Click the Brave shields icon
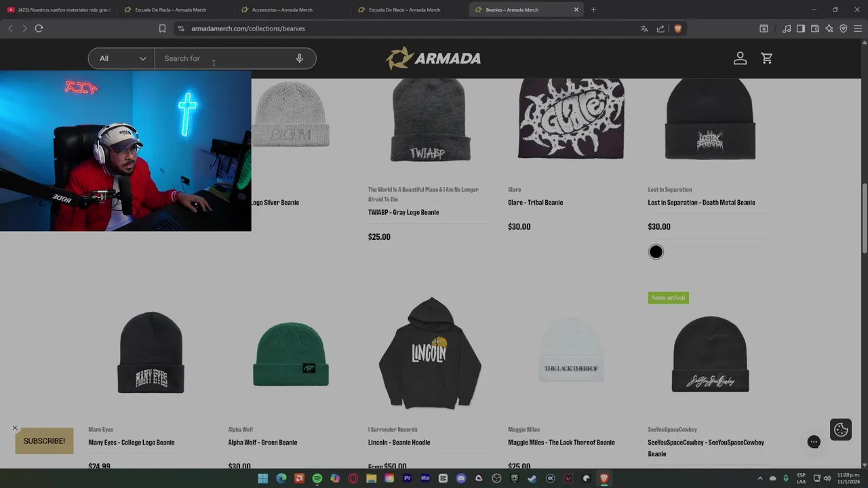Viewport: 868px width, 488px height. [x=677, y=28]
